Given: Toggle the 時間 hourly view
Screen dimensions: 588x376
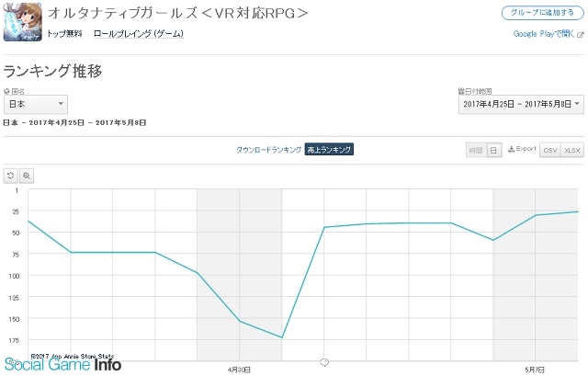Looking at the screenshot, I should click(476, 150).
